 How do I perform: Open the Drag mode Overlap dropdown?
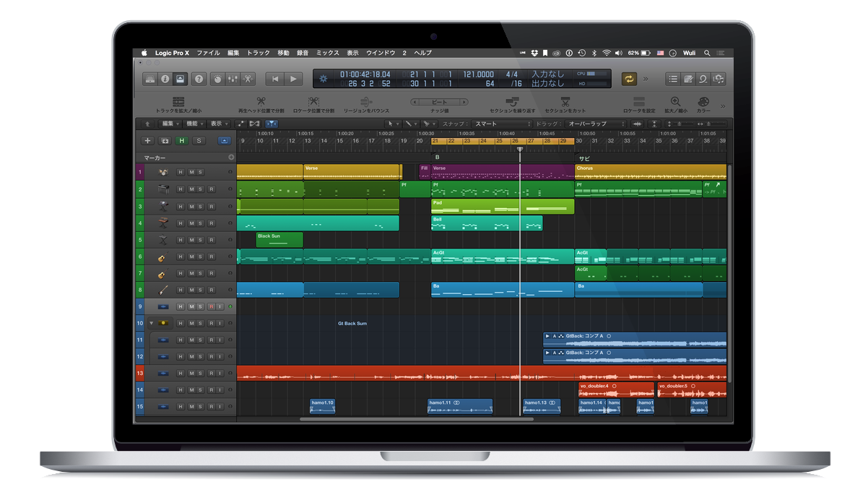tap(596, 124)
